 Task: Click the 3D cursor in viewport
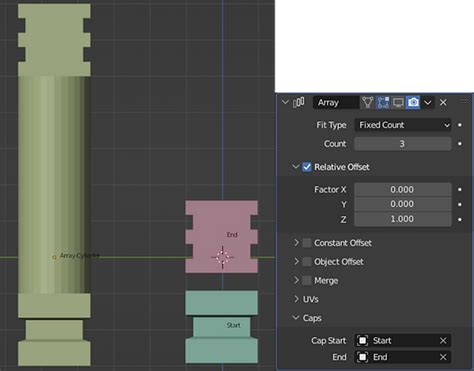[x=222, y=257]
